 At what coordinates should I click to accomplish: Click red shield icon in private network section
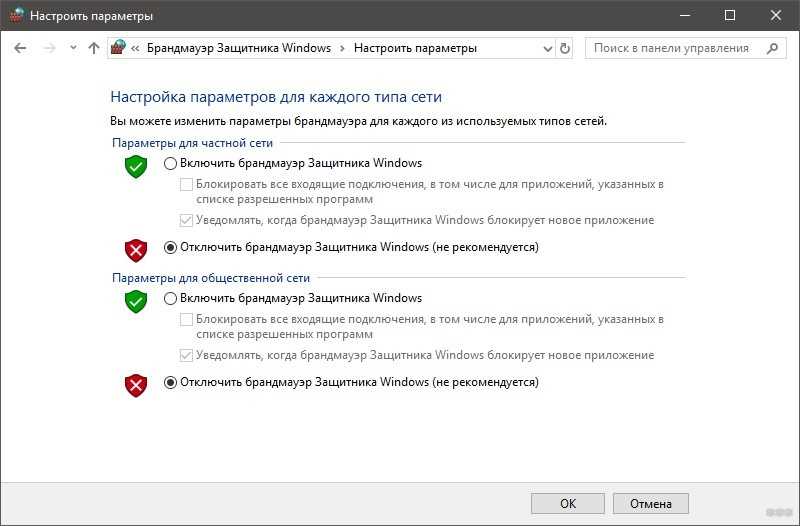pos(136,251)
